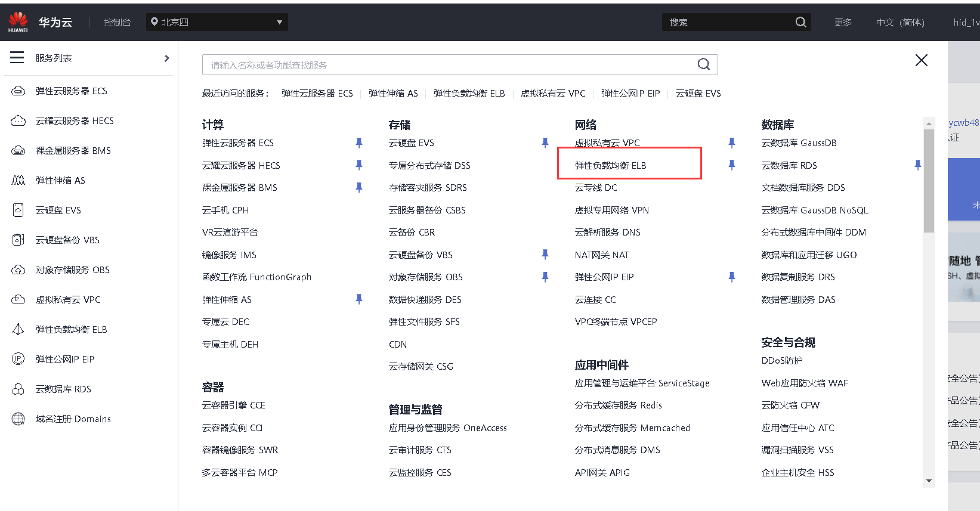Open recent service 弹性伸缩 AS
Image resolution: width=980 pixels, height=511 pixels.
pyautogui.click(x=393, y=94)
